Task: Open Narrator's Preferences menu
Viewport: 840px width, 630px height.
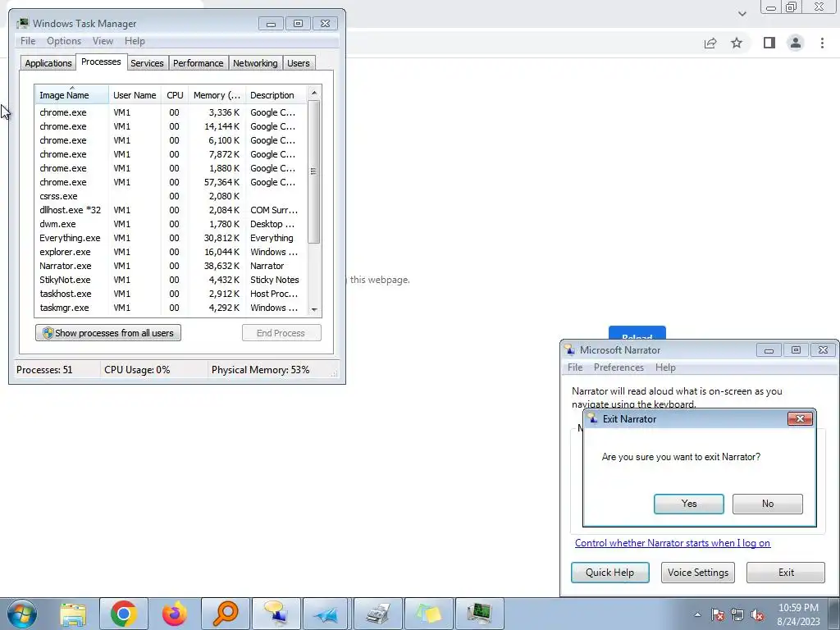Action: point(619,367)
